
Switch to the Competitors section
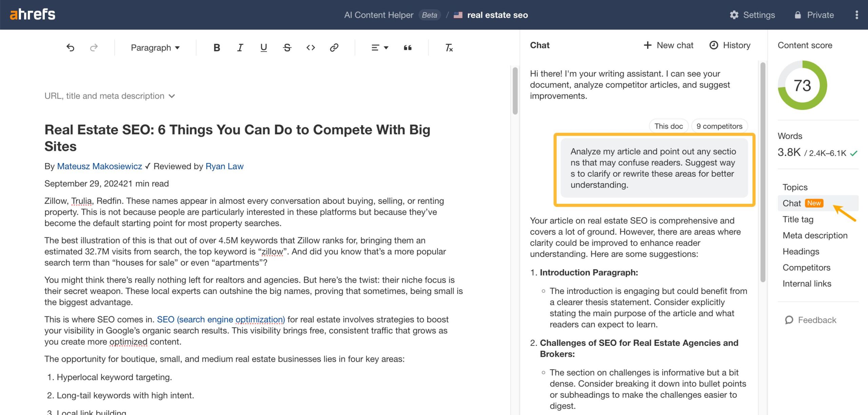[x=807, y=268]
